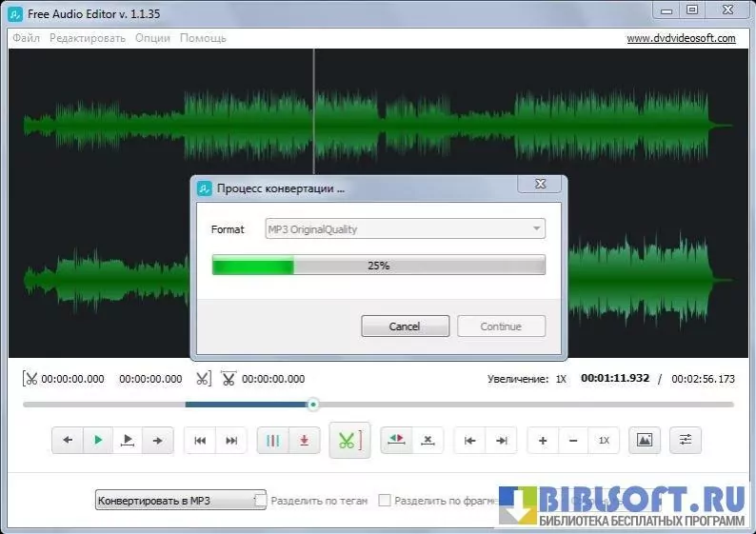Open the Опции menu

(x=152, y=38)
